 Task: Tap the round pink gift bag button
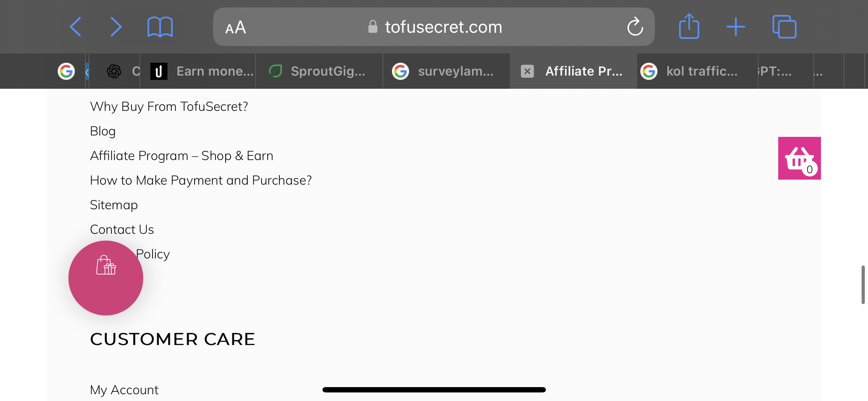tap(106, 278)
